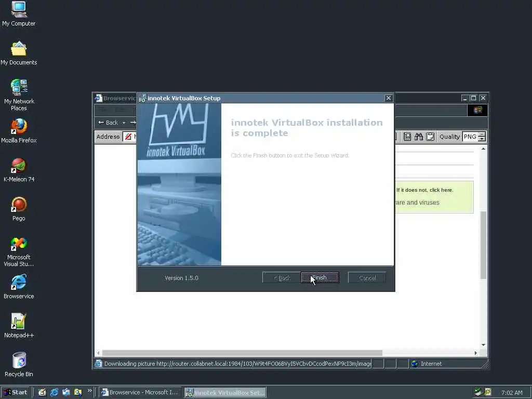Open Microsoft Visual Studio desktop shortcut

coord(19,252)
